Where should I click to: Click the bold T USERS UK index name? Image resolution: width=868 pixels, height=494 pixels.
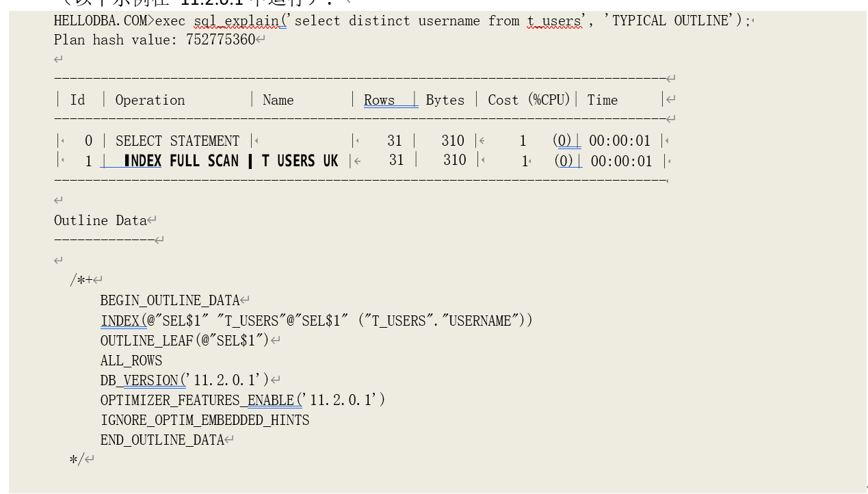tap(300, 161)
